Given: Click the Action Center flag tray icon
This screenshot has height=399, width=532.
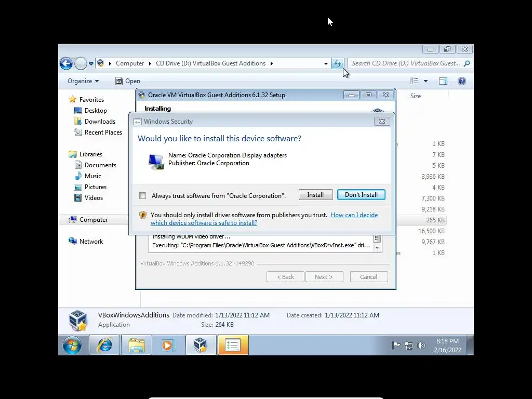Looking at the screenshot, I should (x=396, y=345).
